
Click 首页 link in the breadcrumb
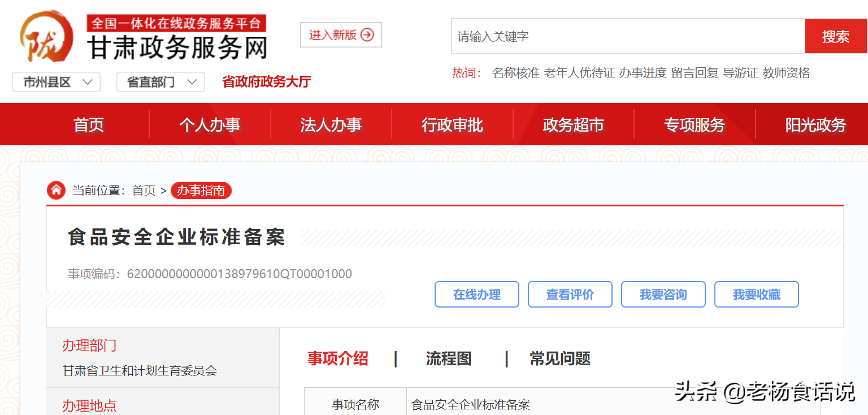pyautogui.click(x=144, y=191)
